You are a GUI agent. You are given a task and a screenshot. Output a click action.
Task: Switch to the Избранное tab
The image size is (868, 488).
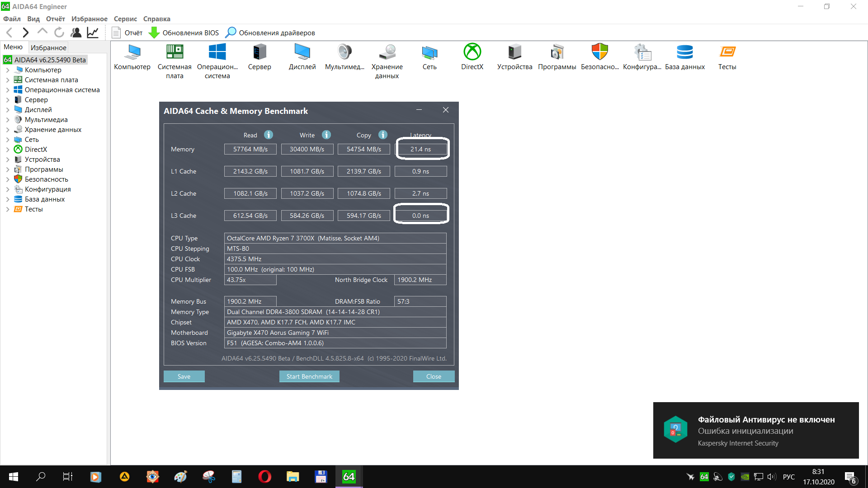click(x=48, y=47)
